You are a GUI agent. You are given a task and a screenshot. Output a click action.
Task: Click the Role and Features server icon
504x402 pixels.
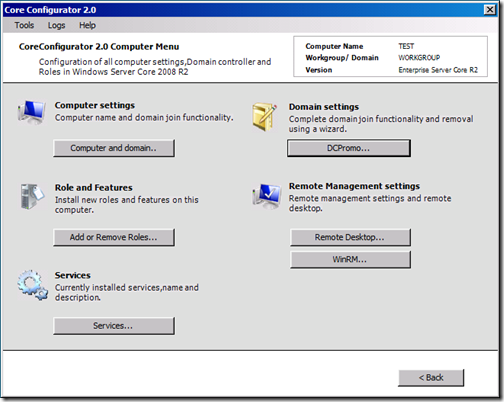coord(32,196)
